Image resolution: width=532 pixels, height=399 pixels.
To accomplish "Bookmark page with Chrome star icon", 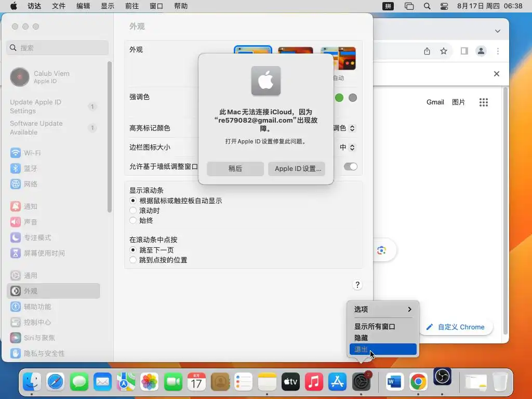I will 444,51.
